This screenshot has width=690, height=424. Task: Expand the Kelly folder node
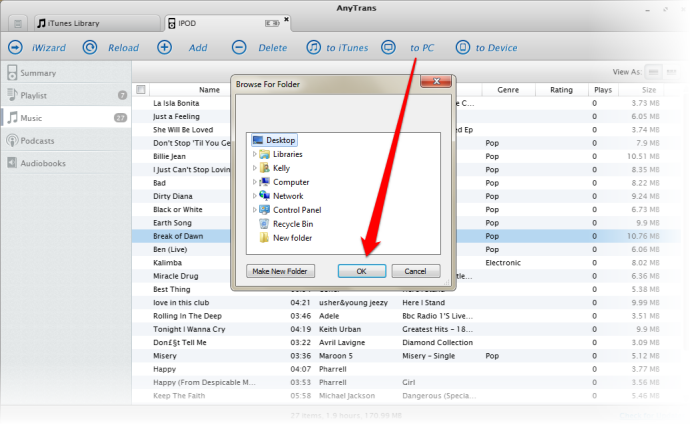click(254, 168)
